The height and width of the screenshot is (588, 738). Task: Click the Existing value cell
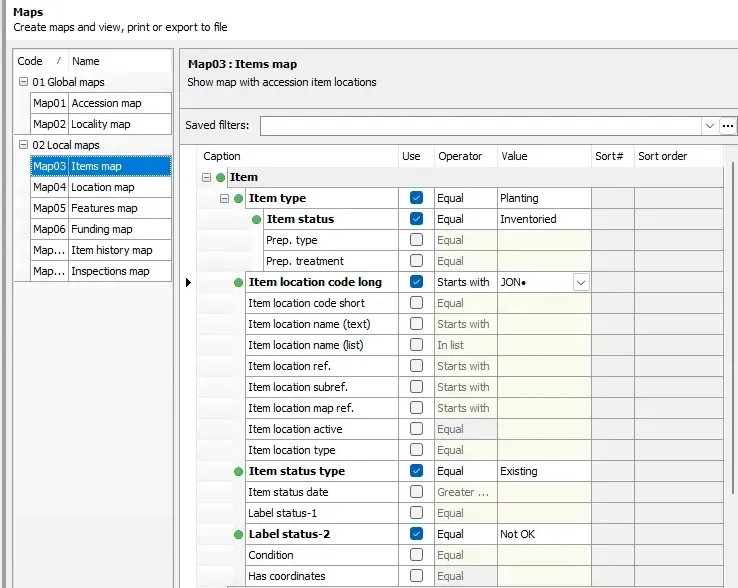(544, 471)
